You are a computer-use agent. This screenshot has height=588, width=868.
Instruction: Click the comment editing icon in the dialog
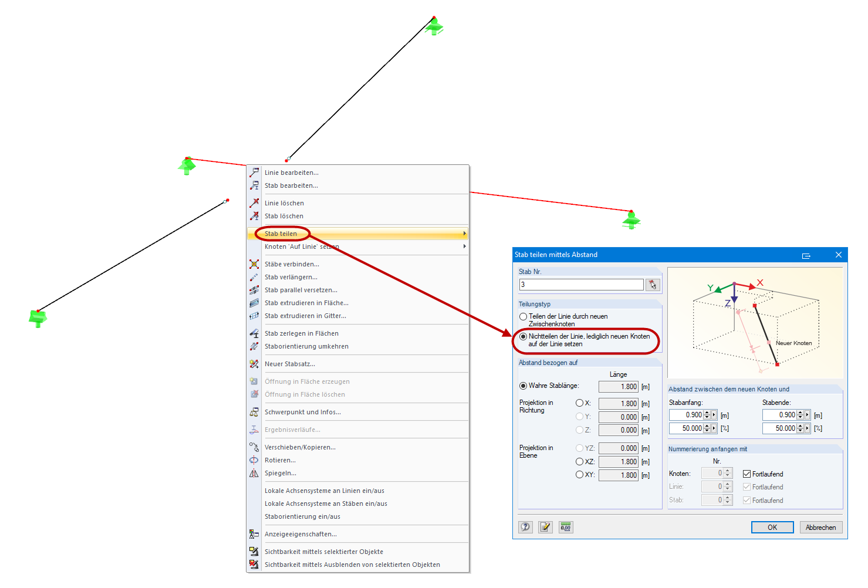click(x=545, y=526)
